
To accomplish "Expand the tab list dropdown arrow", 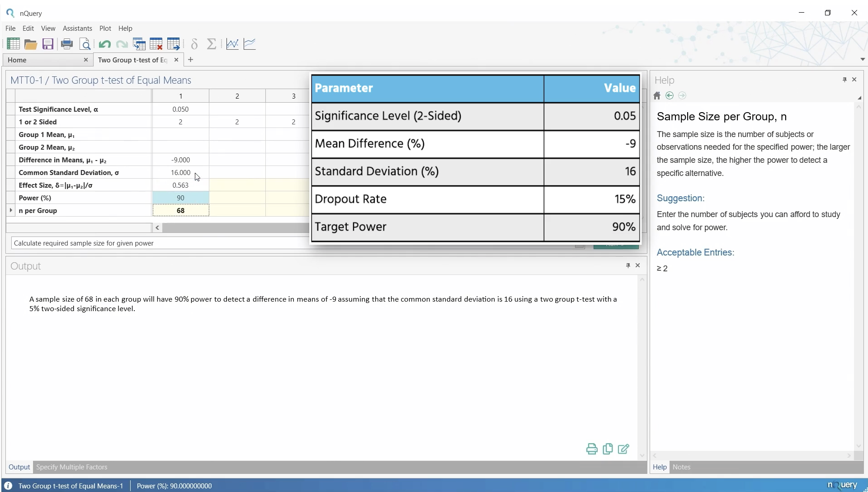I will 863,59.
